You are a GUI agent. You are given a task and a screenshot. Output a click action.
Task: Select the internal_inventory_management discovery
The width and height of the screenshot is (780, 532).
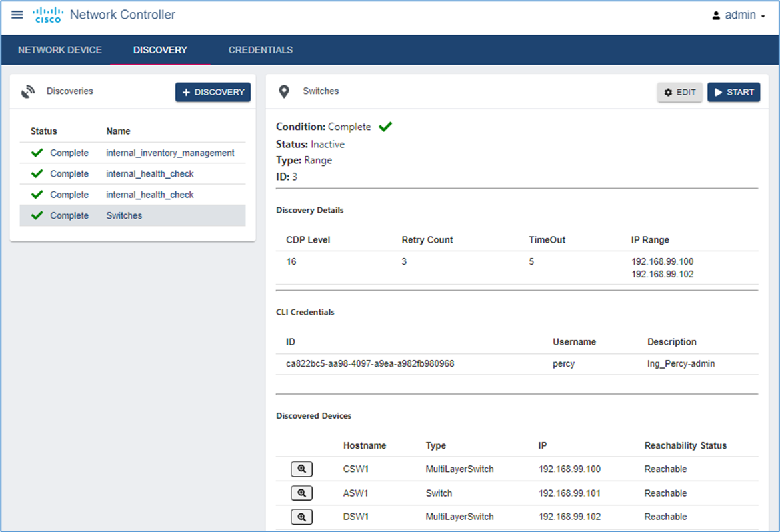pyautogui.click(x=170, y=153)
